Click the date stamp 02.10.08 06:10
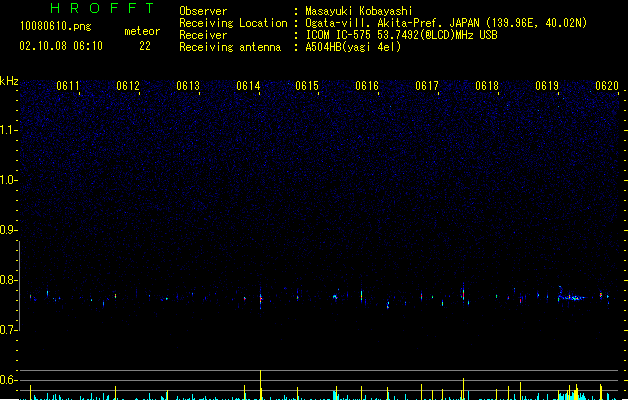This screenshot has height=400, width=629. pos(61,46)
